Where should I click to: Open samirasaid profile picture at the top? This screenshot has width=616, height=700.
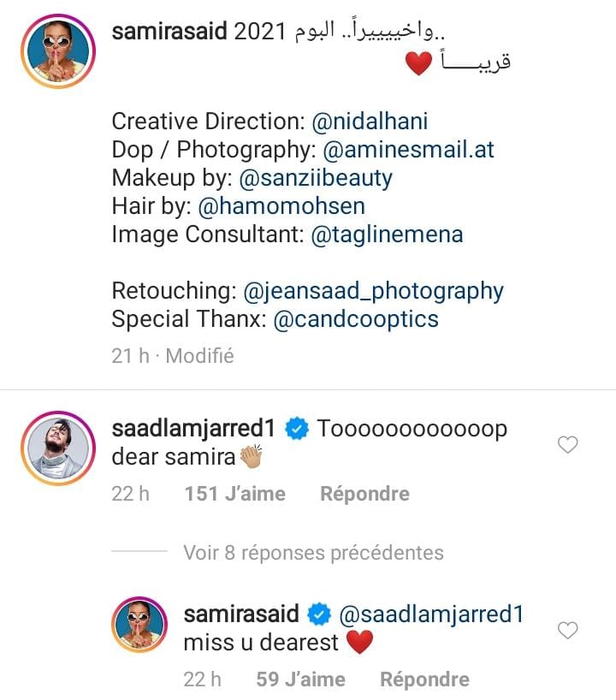pos(57,52)
